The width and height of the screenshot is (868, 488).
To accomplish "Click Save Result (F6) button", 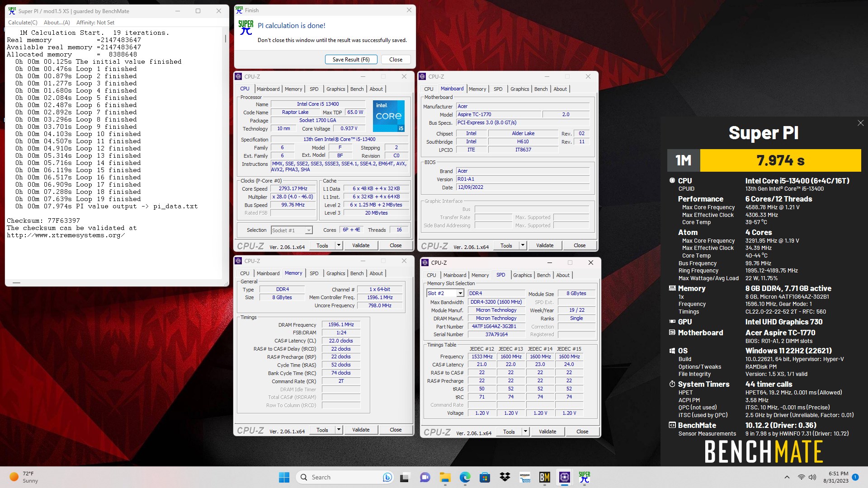I will (x=351, y=60).
